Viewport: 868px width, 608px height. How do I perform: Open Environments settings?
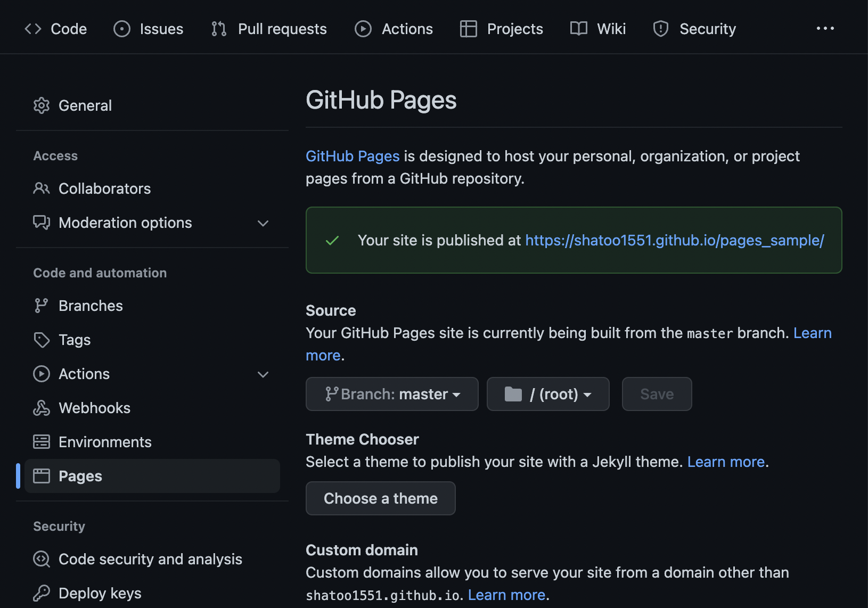[152, 442]
